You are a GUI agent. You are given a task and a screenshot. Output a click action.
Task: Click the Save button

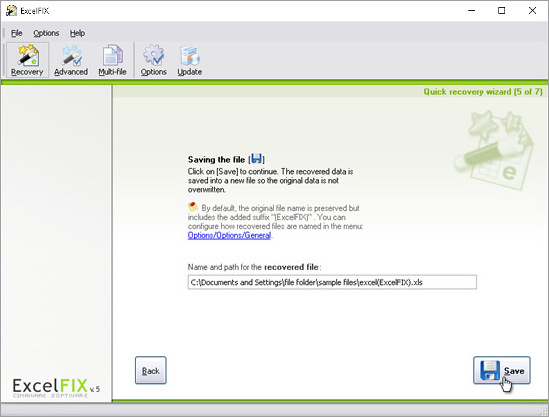(502, 370)
